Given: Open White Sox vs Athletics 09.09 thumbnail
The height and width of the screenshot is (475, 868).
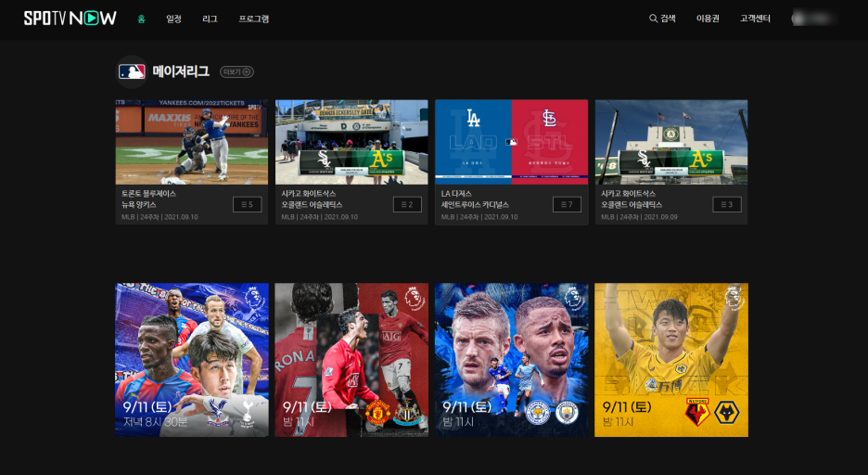Looking at the screenshot, I should (671, 142).
